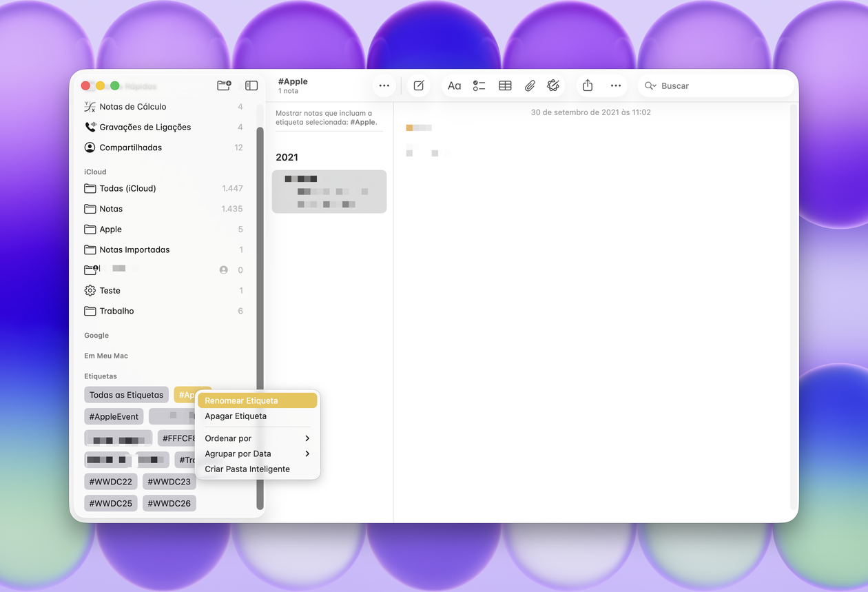The width and height of the screenshot is (868, 592).
Task: Choose Renomear Etiqueta from context menu
Action: pyautogui.click(x=258, y=400)
